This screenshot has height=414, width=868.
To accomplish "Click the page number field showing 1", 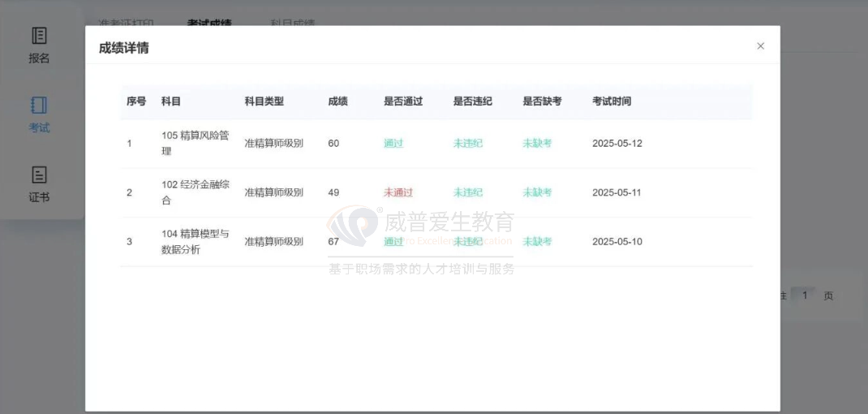I will 804,295.
